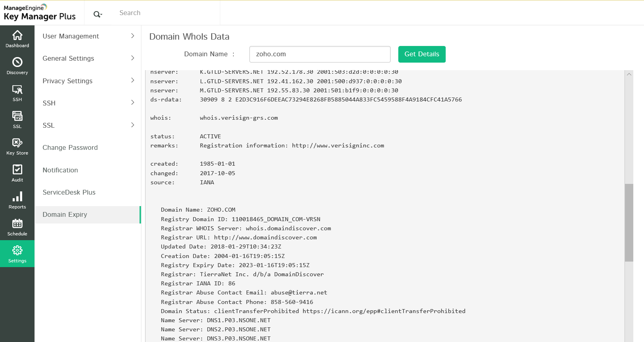Select the Notification menu item

tap(60, 170)
